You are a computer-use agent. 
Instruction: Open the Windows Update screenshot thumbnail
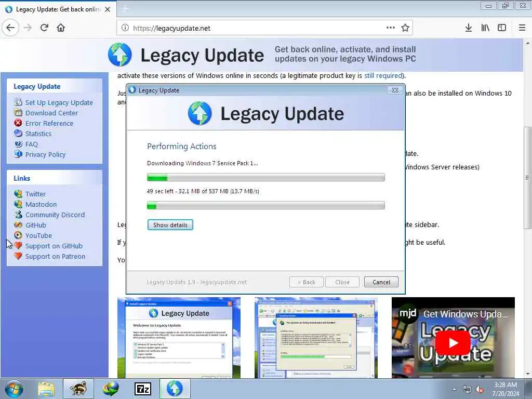click(316, 338)
